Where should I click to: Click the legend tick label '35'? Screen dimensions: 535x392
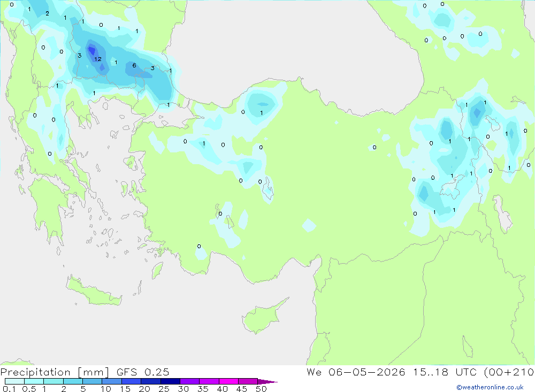pyautogui.click(x=203, y=389)
